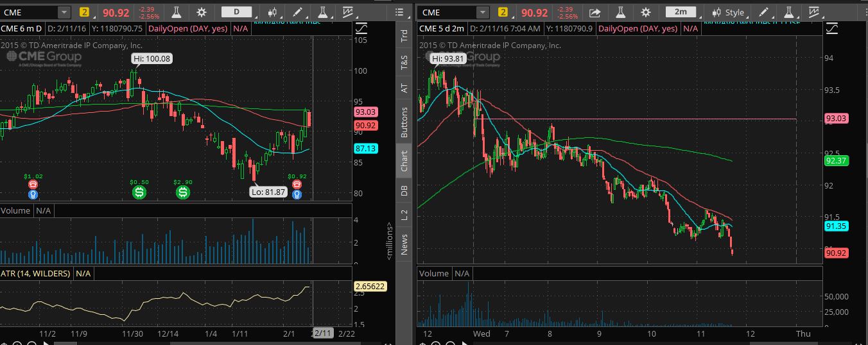The width and height of the screenshot is (868, 345).
Task: Click Lo: 81.87 price bubble
Action: [x=269, y=191]
